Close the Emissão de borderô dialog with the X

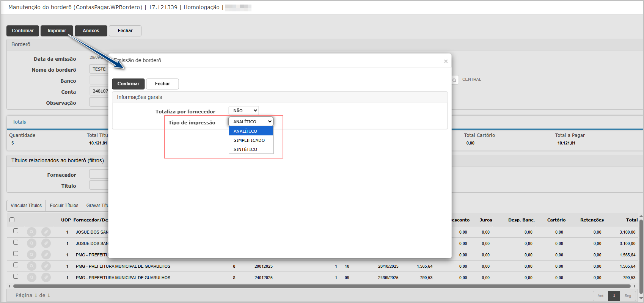pos(446,61)
